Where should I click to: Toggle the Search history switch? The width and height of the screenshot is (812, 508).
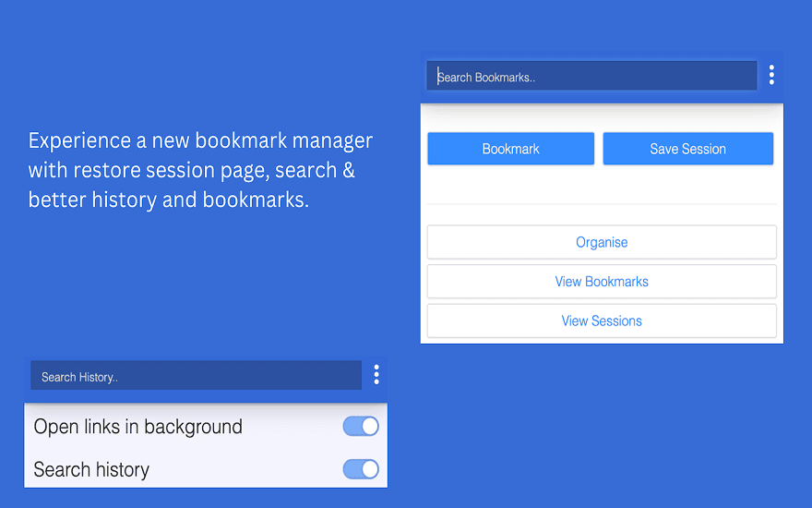[x=361, y=469]
